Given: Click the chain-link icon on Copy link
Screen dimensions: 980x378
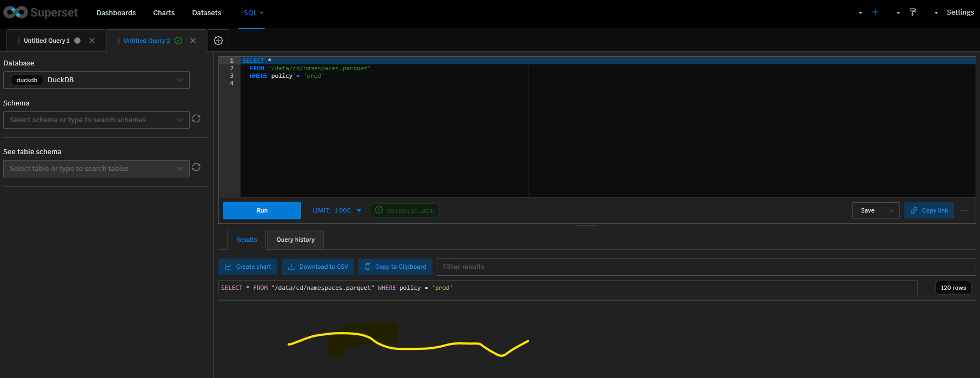Looking at the screenshot, I should click(914, 210).
